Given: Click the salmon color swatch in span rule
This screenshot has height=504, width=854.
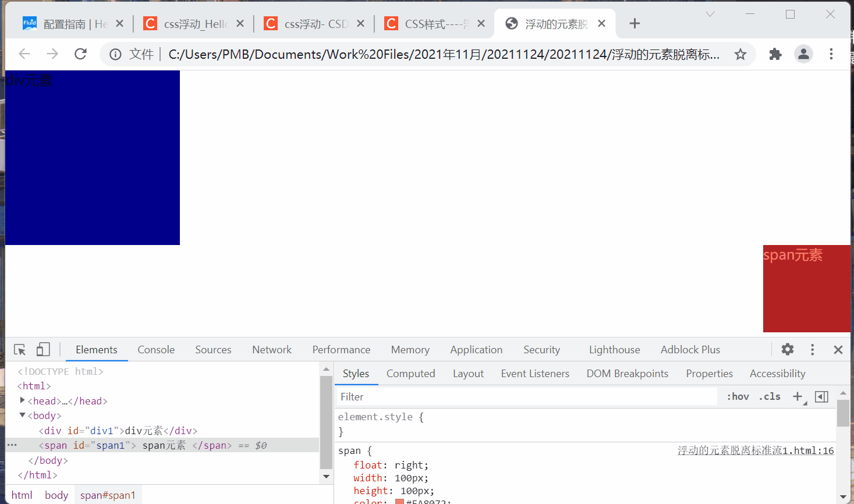Looking at the screenshot, I should (x=399, y=501).
